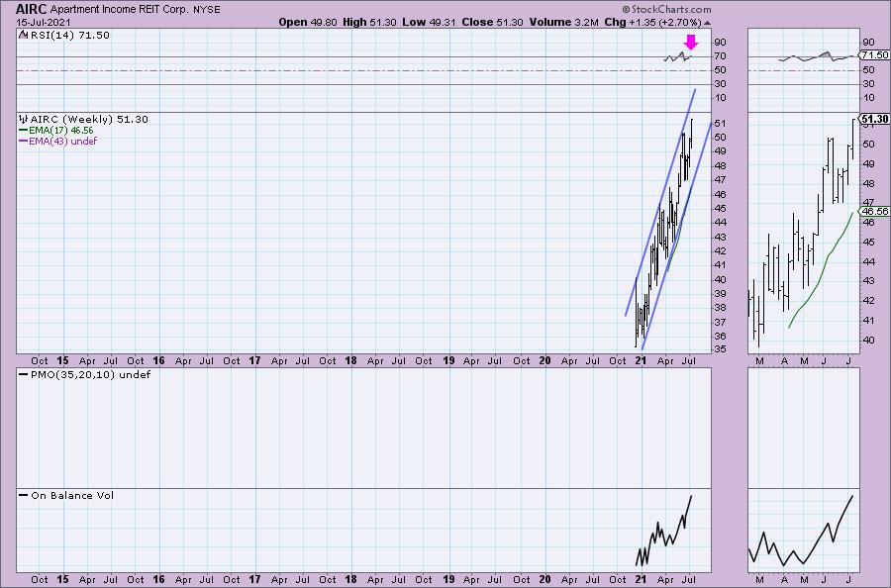The height and width of the screenshot is (588, 891).
Task: Select the Close 51.30 value in header
Action: coord(493,22)
